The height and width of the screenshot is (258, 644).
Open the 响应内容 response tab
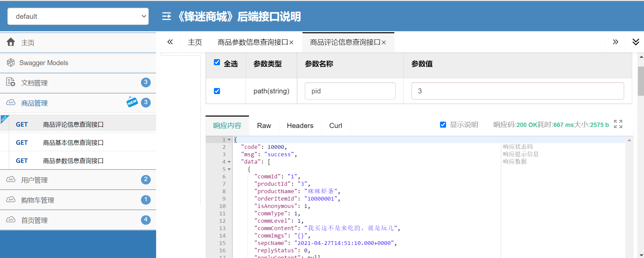coord(227,126)
